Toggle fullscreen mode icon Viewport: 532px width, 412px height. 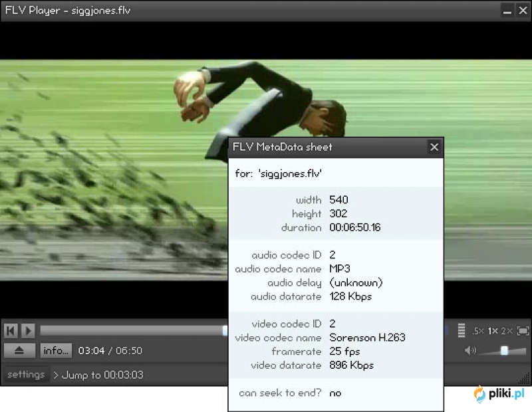523,331
